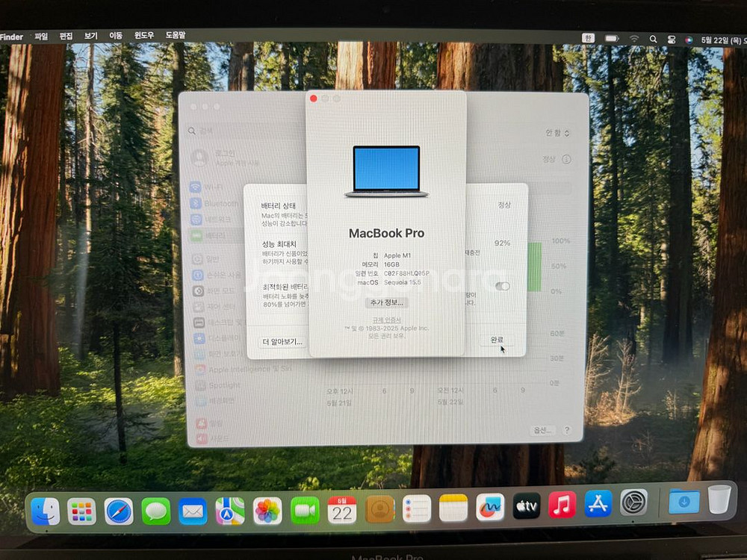Open the Apple TV app in Dock
Viewport: 747px width, 560px height.
click(x=527, y=505)
